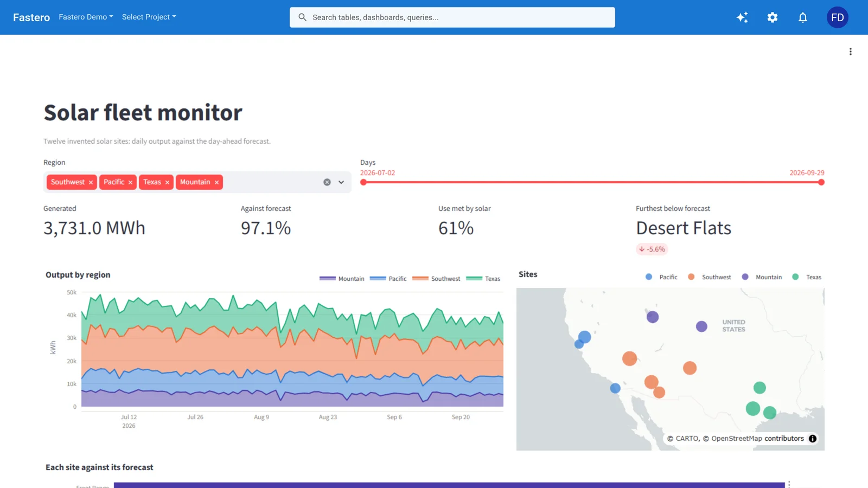Click the 2026-09-29 end date label

tap(807, 173)
